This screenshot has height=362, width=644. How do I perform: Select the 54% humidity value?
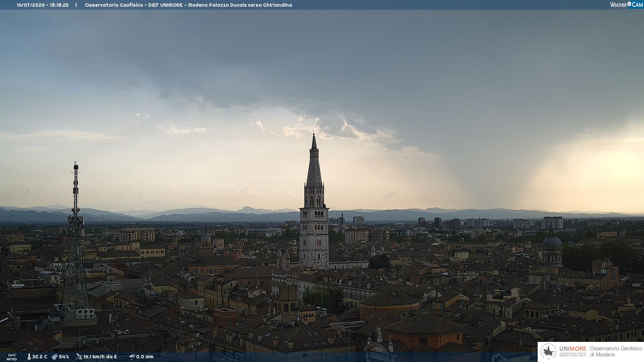tap(64, 357)
